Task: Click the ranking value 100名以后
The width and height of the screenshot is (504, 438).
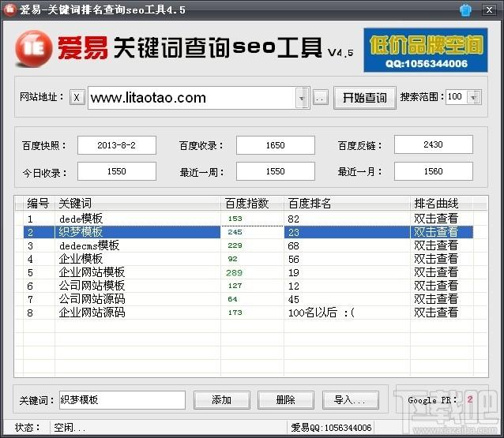Action: [x=321, y=313]
